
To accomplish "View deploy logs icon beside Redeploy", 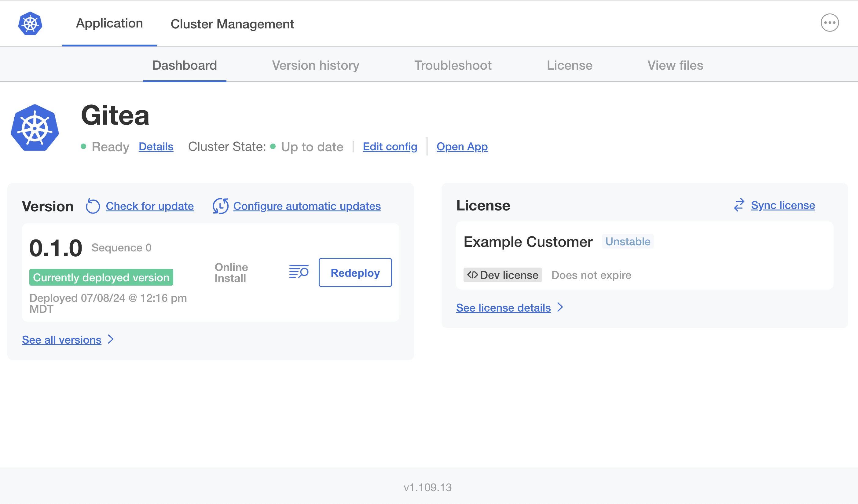I will click(299, 272).
